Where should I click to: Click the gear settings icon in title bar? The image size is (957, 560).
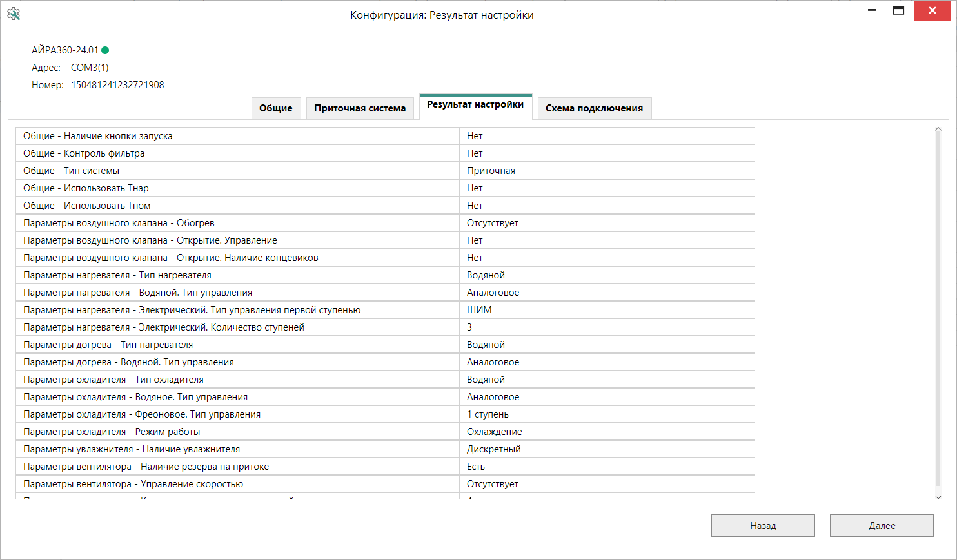click(14, 14)
